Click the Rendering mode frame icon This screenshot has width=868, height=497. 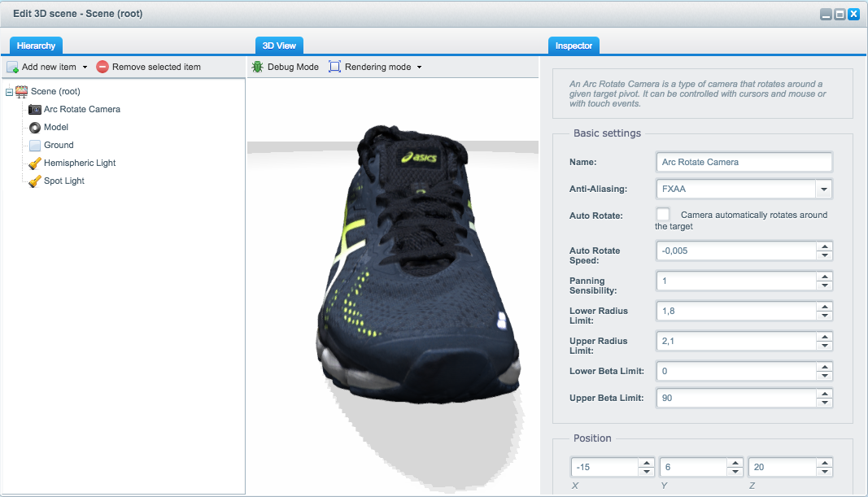tap(335, 67)
